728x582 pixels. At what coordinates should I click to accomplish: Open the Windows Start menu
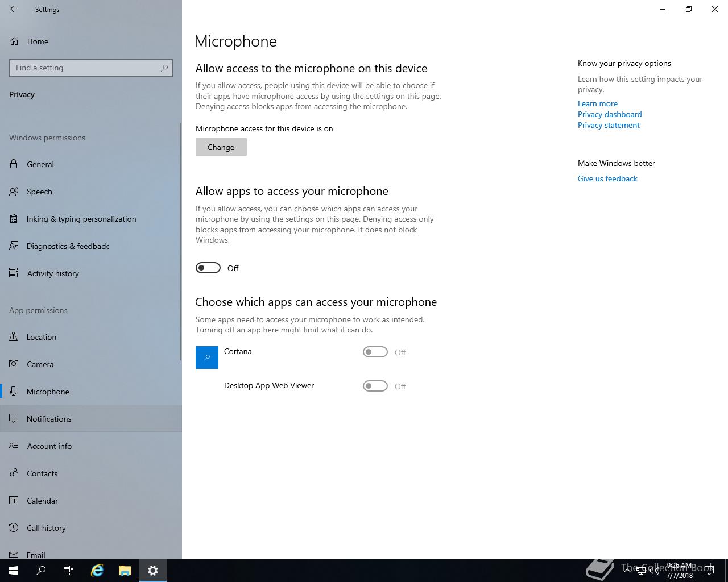[x=14, y=571]
